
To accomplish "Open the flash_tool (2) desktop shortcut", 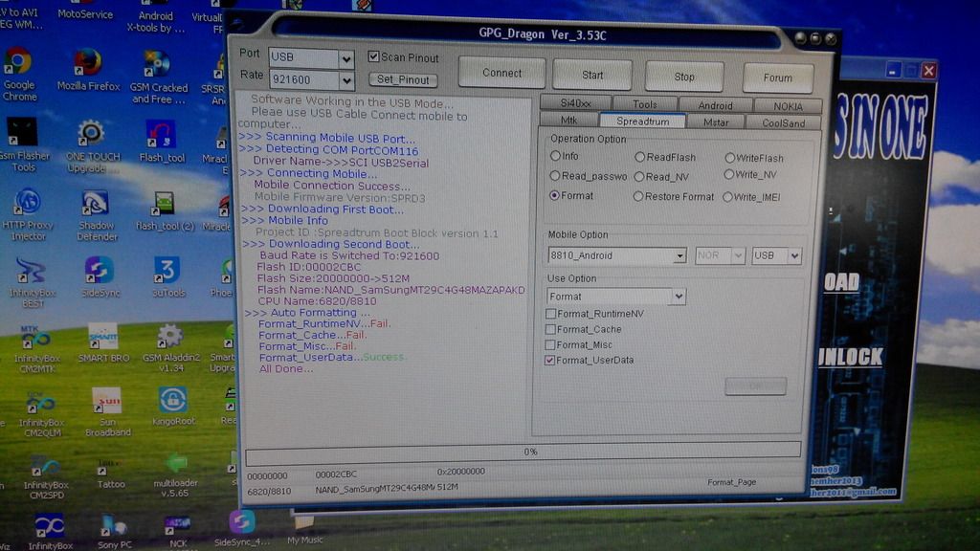I will pos(165,211).
